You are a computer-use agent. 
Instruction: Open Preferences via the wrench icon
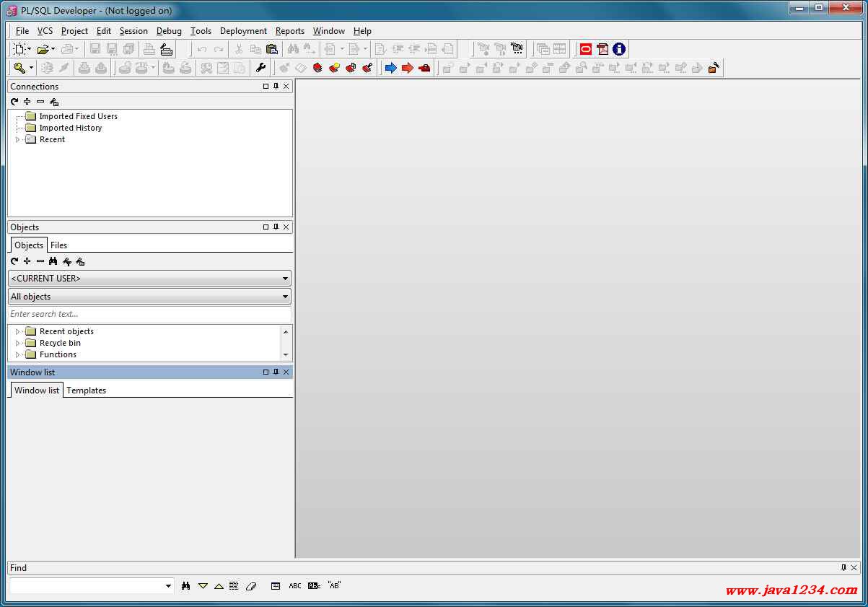(260, 68)
